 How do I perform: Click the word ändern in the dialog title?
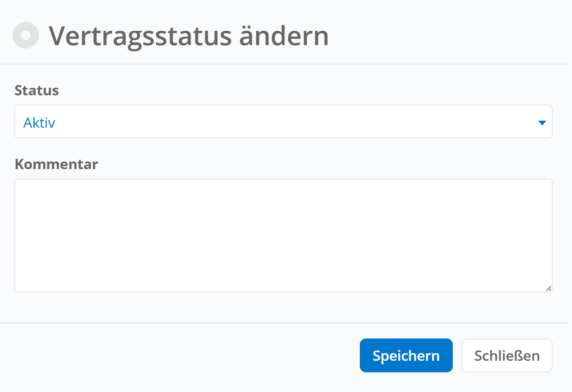[x=284, y=36]
